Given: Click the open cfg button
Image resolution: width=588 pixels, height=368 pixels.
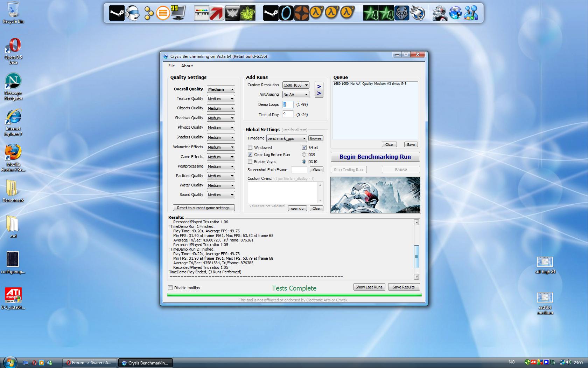Looking at the screenshot, I should coord(297,208).
